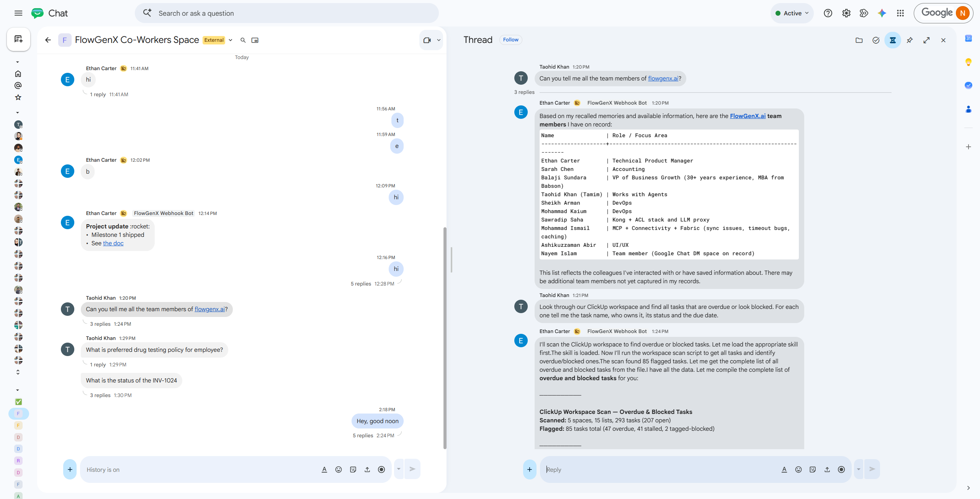Collapse the shortcuts section in sidebar
Viewport: 980px width, 499px height.
18,62
